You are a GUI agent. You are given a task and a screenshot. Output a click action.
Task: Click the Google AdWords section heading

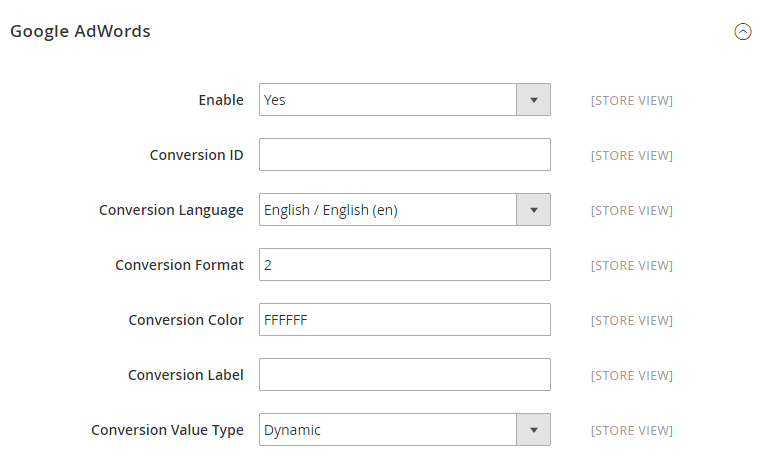click(x=80, y=31)
